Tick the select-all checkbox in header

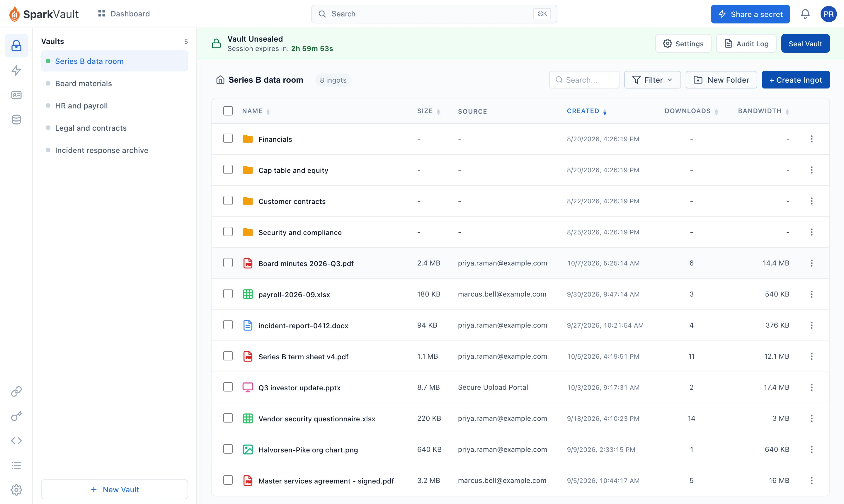[x=228, y=111]
